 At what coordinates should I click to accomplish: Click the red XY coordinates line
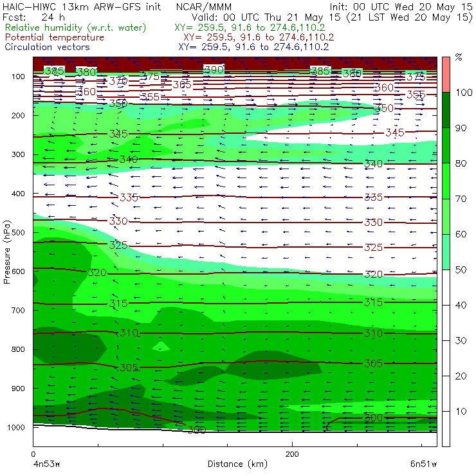pos(259,37)
